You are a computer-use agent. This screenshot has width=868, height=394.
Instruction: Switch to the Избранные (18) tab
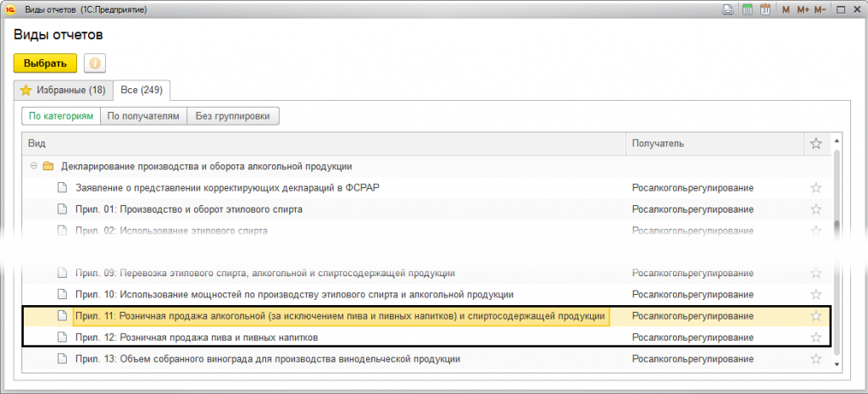[x=63, y=90]
